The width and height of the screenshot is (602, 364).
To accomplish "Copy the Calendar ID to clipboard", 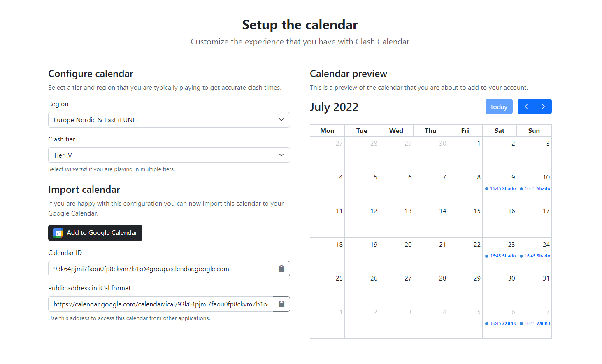I will (281, 269).
